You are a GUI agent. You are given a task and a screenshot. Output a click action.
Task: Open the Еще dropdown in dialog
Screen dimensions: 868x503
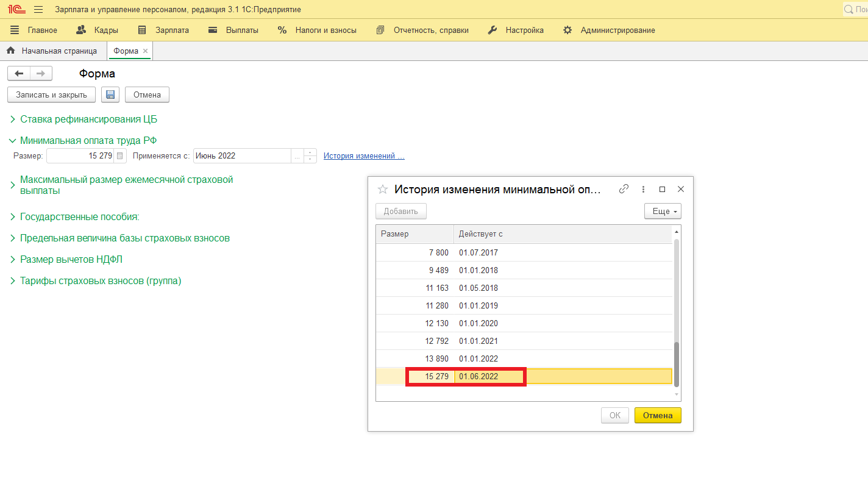[x=662, y=212]
